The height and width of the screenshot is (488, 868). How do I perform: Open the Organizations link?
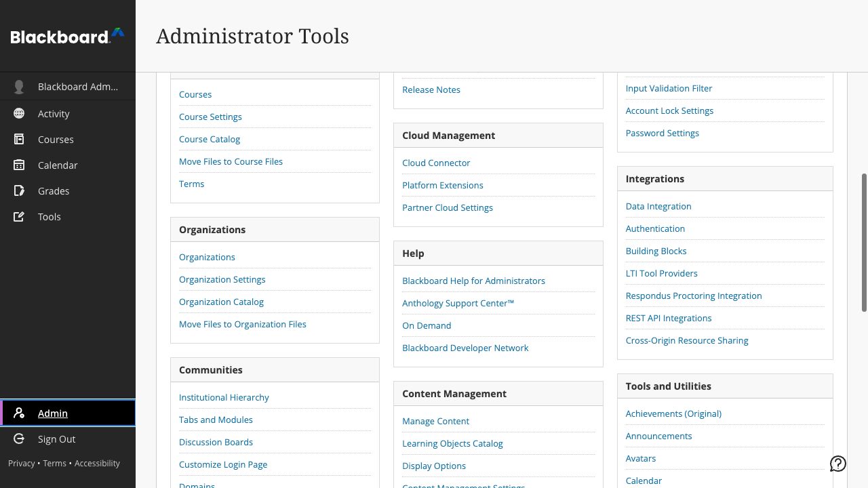point(207,257)
